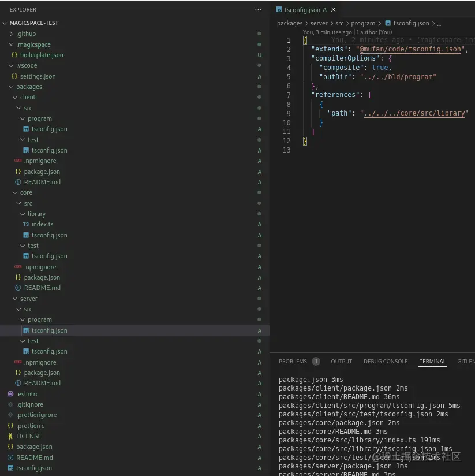The width and height of the screenshot is (475, 476).
Task: Click settings.json braces file icon
Action: (x=14, y=76)
